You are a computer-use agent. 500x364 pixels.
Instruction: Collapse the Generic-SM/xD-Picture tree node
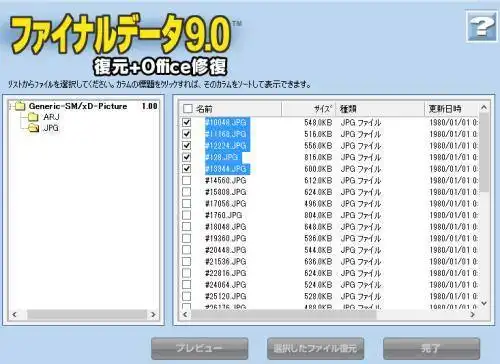click(x=11, y=107)
